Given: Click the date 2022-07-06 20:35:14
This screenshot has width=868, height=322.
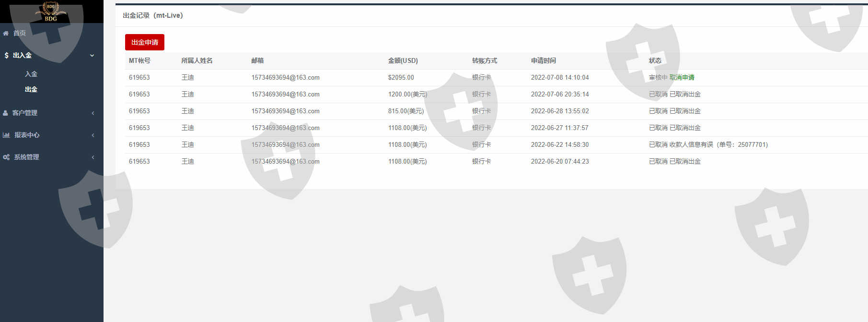Looking at the screenshot, I should (560, 94).
